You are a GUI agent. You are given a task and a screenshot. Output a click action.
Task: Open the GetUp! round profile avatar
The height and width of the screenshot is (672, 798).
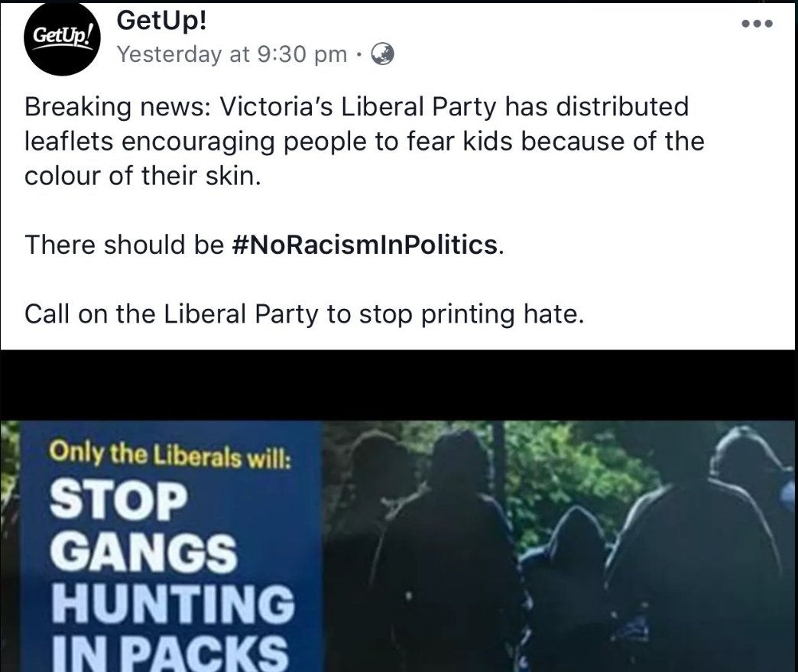coord(62,39)
